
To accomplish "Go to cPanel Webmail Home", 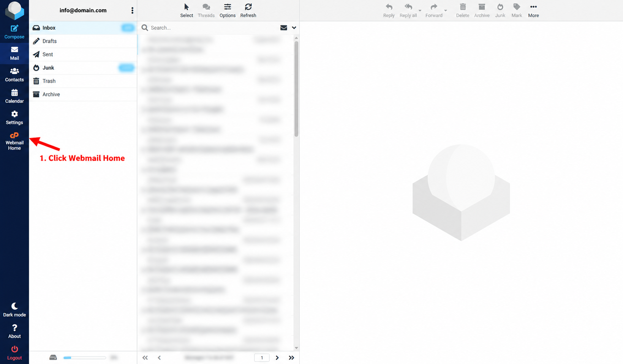I will [14, 141].
